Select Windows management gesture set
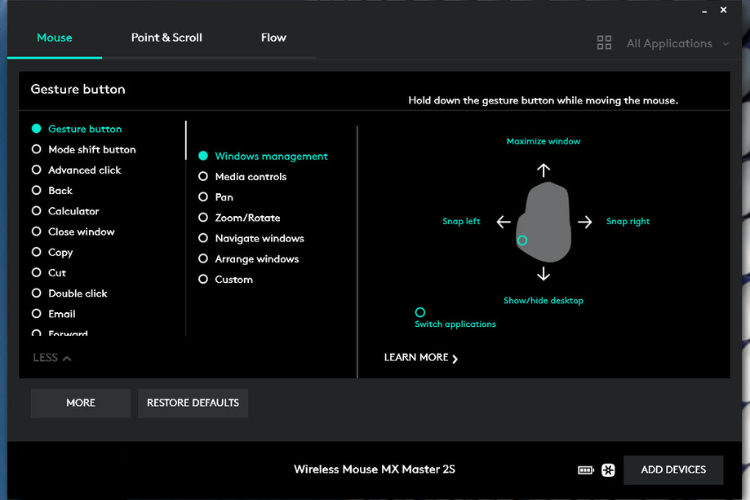This screenshot has width=750, height=500. click(263, 156)
